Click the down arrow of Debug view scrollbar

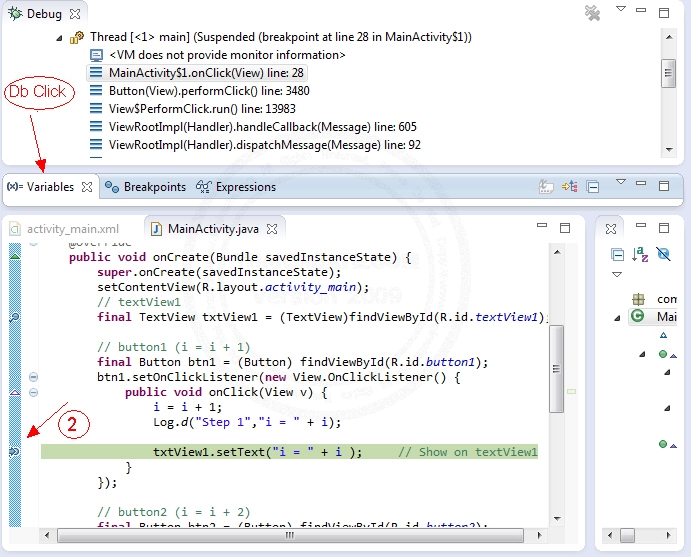tap(669, 149)
